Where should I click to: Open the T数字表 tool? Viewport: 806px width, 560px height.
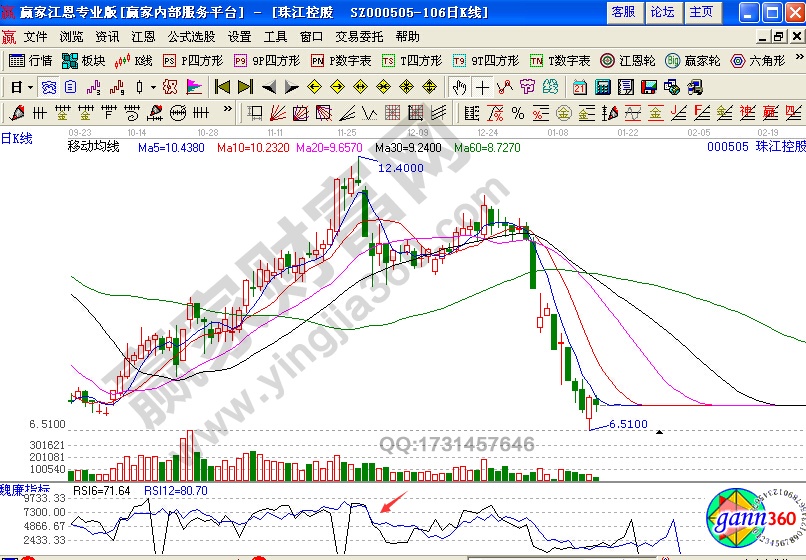560,61
